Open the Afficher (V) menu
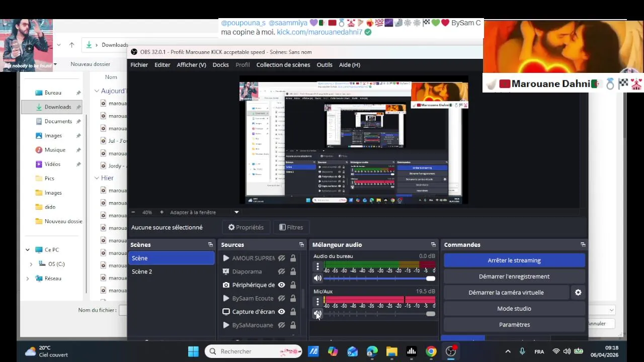 [x=191, y=65]
